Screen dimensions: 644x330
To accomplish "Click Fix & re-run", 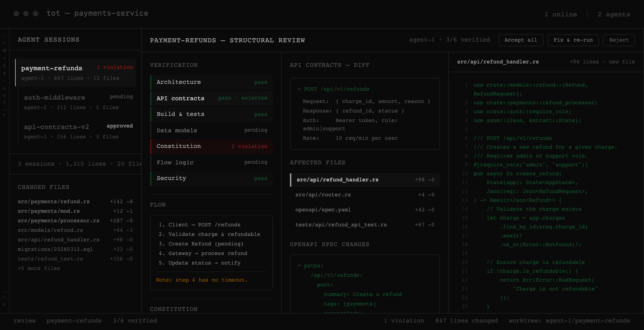I will tap(573, 40).
